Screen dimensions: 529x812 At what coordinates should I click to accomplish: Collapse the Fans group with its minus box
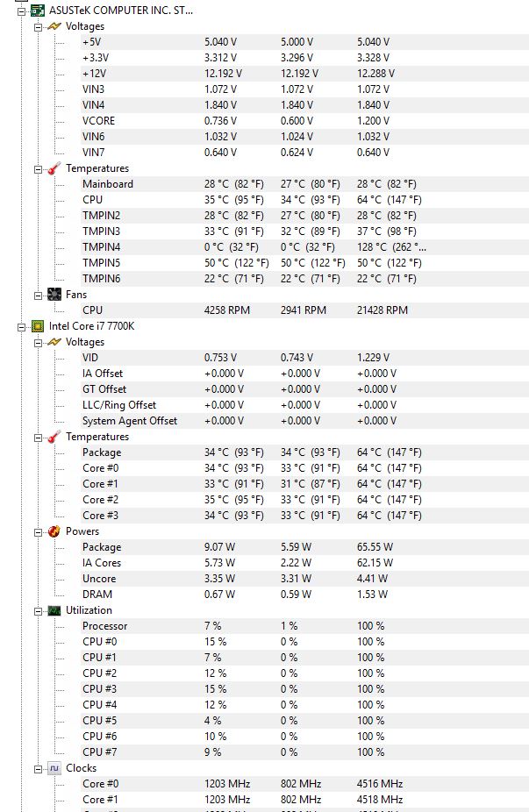39,295
